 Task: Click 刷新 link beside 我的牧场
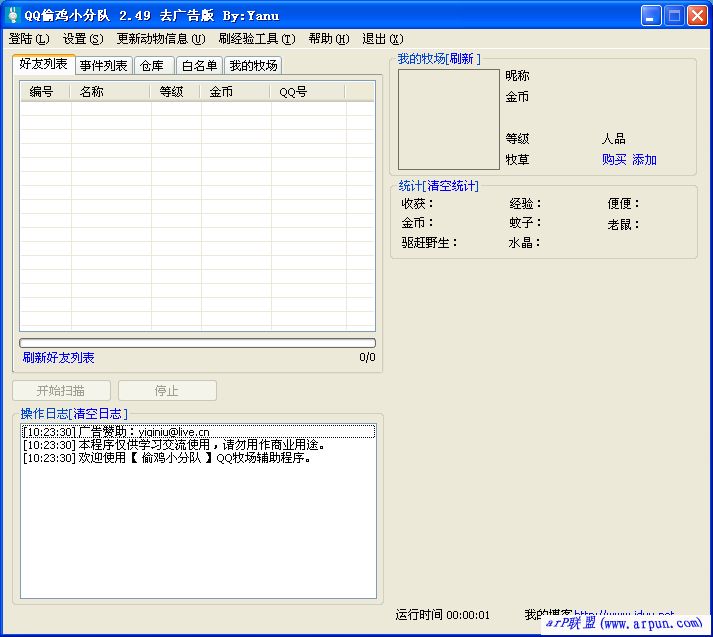click(462, 59)
